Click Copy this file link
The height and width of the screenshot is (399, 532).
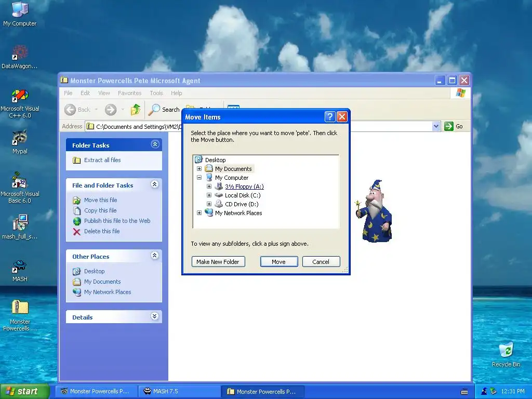pos(100,210)
